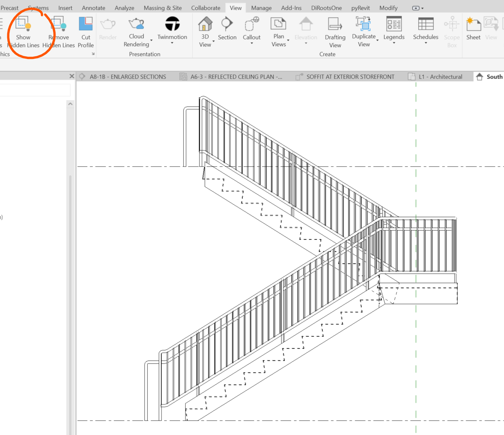This screenshot has height=435, width=504.
Task: Create a new Drafting View
Action: pos(334,31)
